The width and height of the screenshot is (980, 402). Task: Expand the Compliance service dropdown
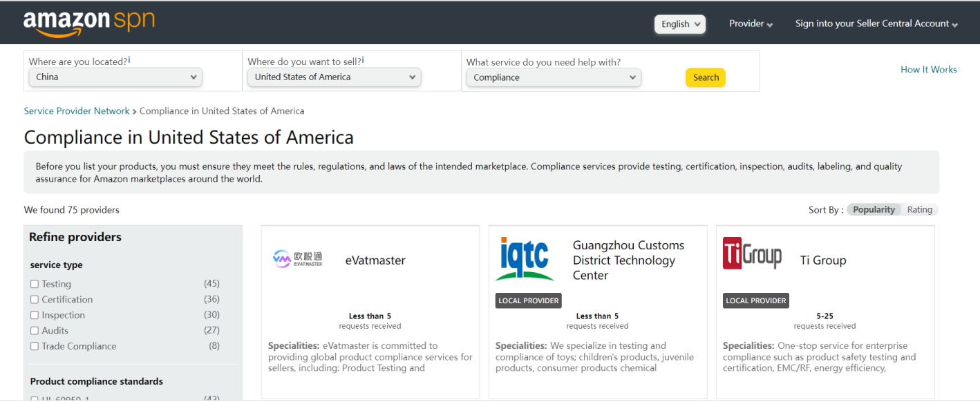[x=554, y=77]
